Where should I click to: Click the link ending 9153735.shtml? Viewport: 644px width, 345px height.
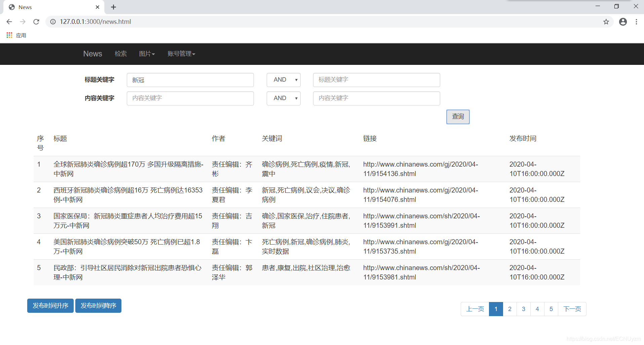(x=420, y=247)
